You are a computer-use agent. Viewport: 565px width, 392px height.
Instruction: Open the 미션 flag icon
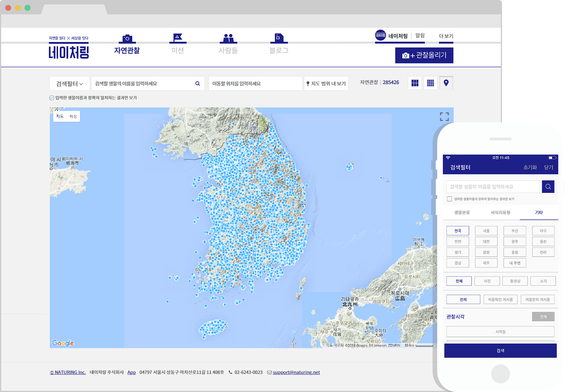(177, 38)
